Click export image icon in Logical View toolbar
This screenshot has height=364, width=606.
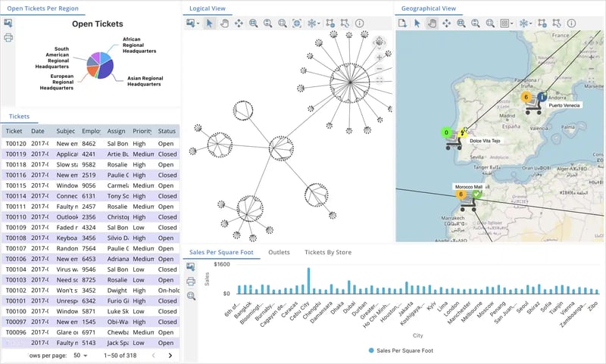(x=191, y=23)
